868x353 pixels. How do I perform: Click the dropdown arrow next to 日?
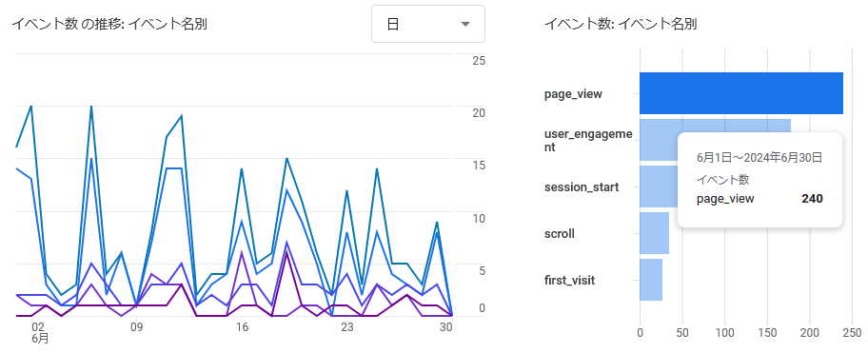pos(465,25)
